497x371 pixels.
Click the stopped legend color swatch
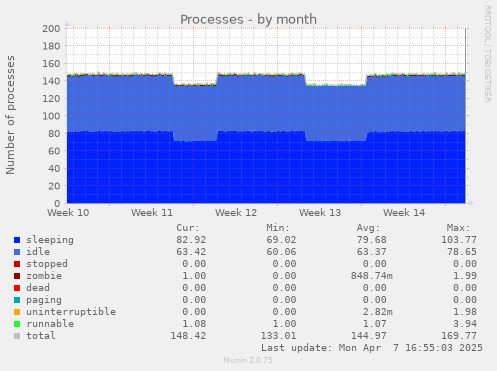click(x=17, y=264)
